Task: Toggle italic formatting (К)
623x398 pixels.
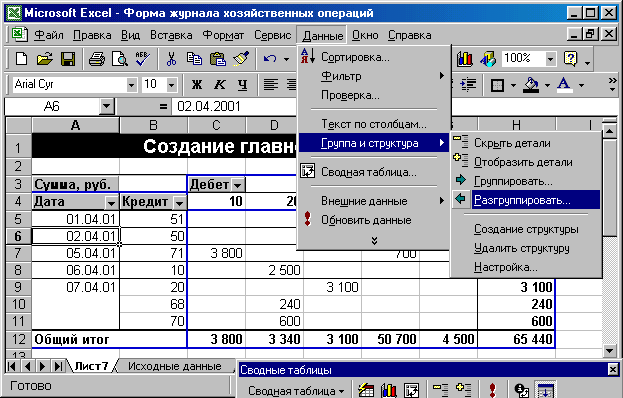Action: tap(220, 84)
